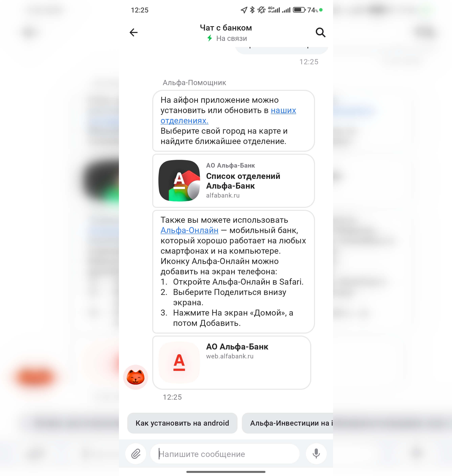Screen dimensions: 452x476
Task: Select 'Как установить на android' suggestion
Action: click(182, 423)
